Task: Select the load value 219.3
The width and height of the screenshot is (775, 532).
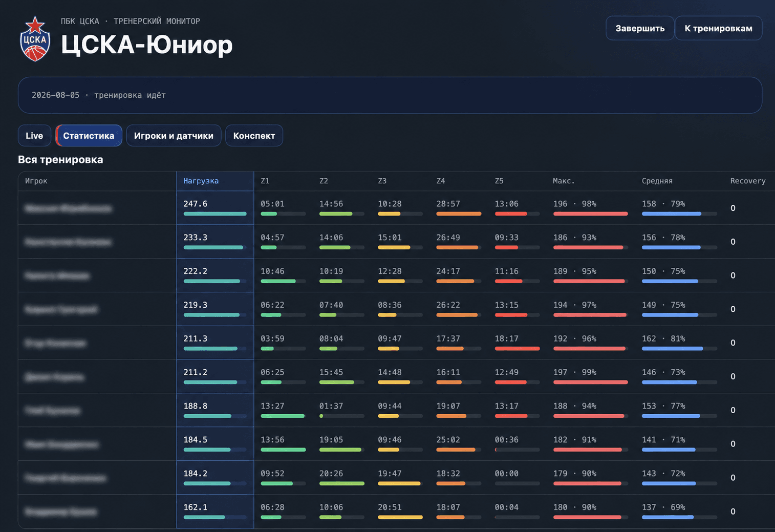Action: pos(196,305)
